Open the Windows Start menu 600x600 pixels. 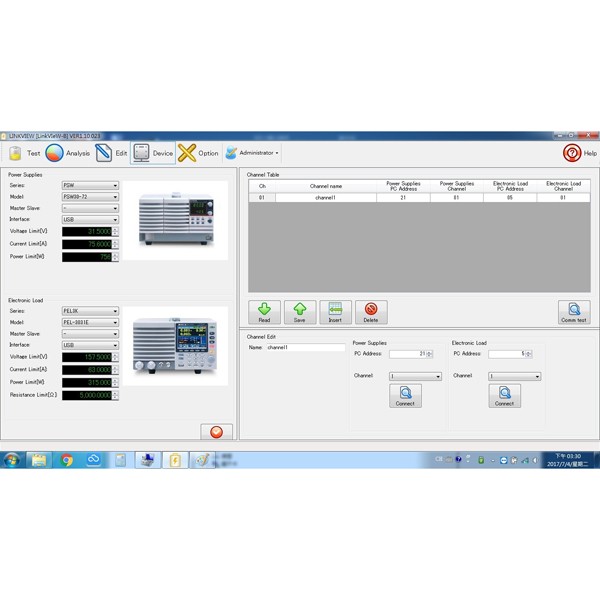click(x=11, y=460)
